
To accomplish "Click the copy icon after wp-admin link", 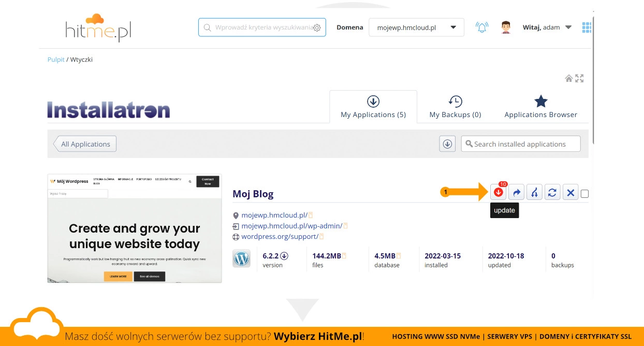I will (x=345, y=226).
